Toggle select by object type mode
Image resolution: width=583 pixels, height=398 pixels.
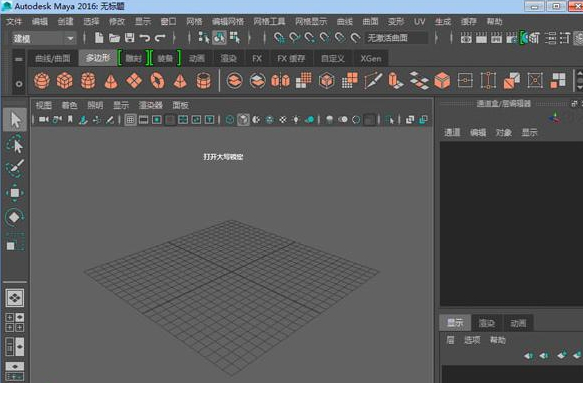[x=219, y=38]
